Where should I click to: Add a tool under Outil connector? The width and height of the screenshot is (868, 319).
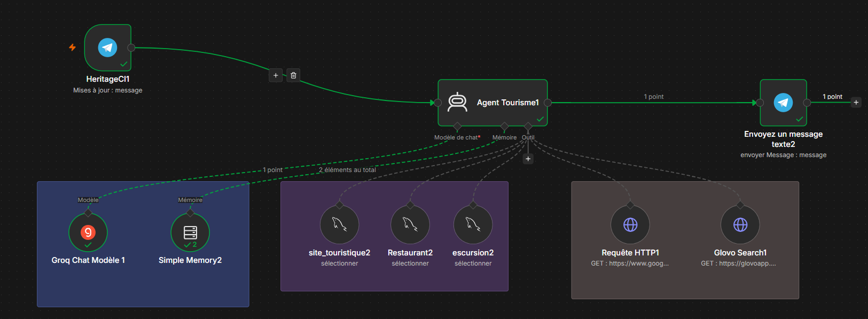(x=528, y=159)
